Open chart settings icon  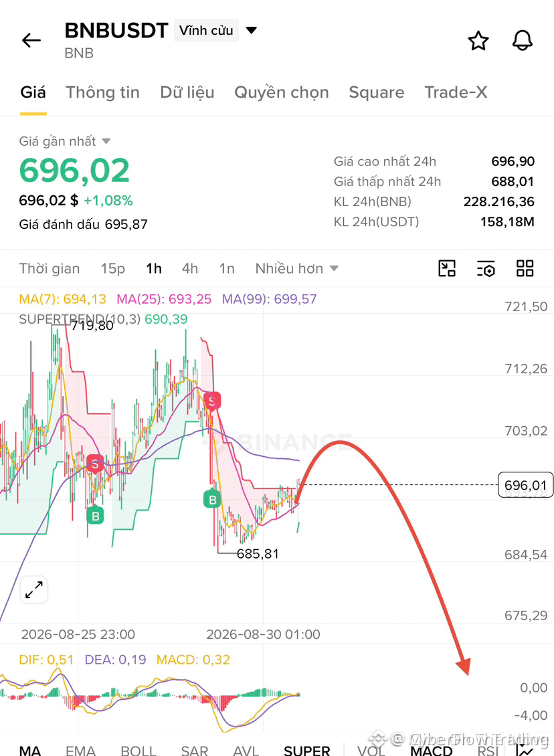coord(486,268)
